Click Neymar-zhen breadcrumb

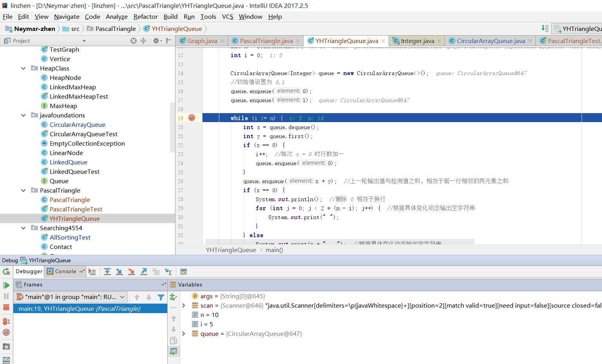(x=31, y=29)
